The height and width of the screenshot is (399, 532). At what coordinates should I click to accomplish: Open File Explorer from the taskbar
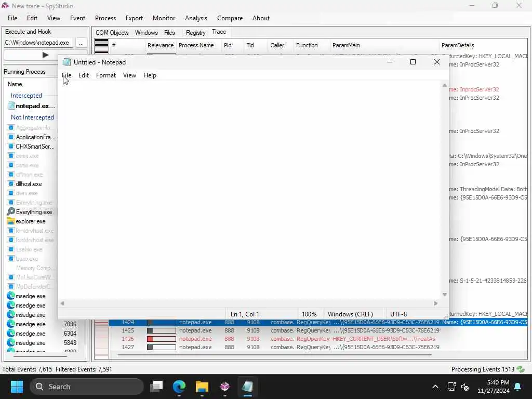pyautogui.click(x=202, y=387)
